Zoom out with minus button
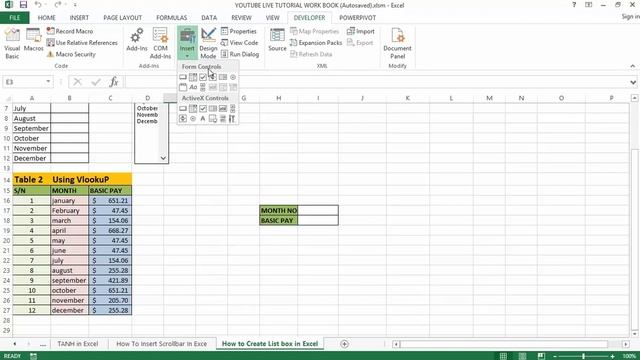Screen dimensions: 640x360 [555, 356]
